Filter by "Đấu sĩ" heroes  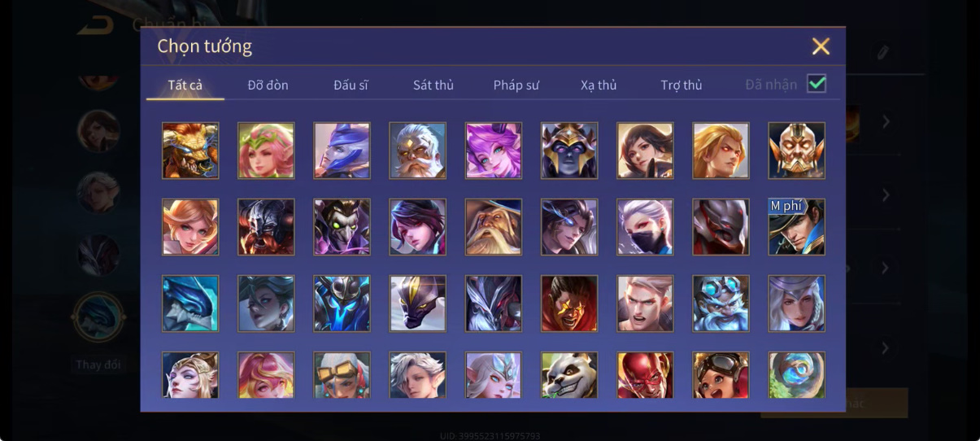click(351, 85)
